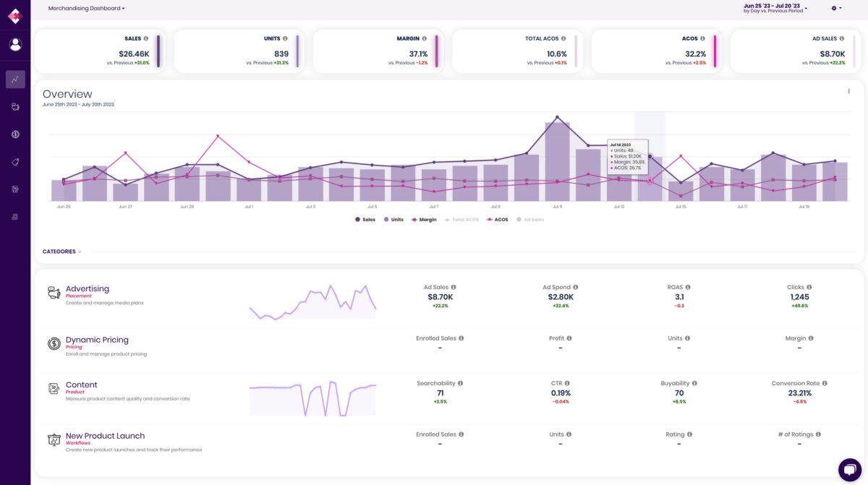Hide the Margin line via its legend entry
The image size is (868, 485).
(x=424, y=219)
